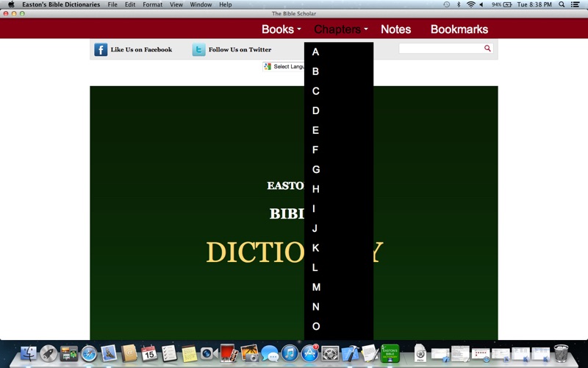
Task: Open Launchpad rocket in the dock
Action: pos(49,354)
